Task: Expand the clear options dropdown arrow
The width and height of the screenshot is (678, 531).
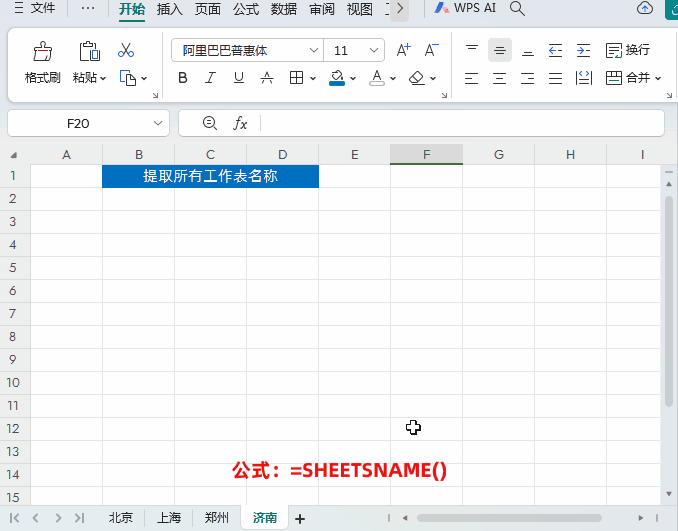Action: pos(433,78)
